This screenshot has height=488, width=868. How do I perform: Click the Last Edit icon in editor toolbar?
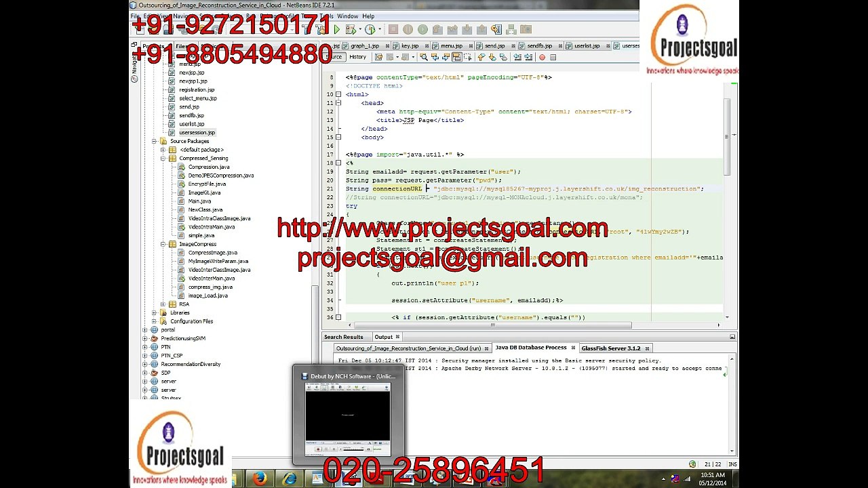pos(378,58)
